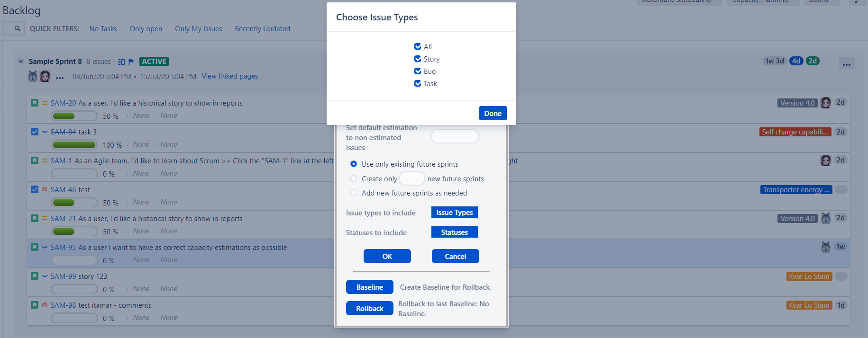Select 'Add new future sprints as needed' radio

click(x=354, y=193)
